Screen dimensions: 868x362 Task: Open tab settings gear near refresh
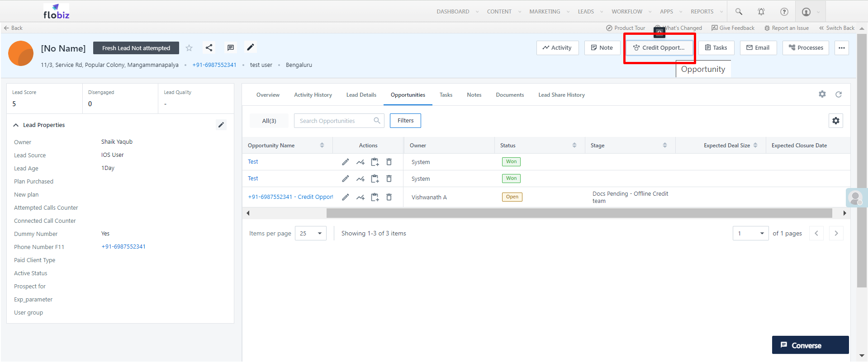pyautogui.click(x=822, y=94)
